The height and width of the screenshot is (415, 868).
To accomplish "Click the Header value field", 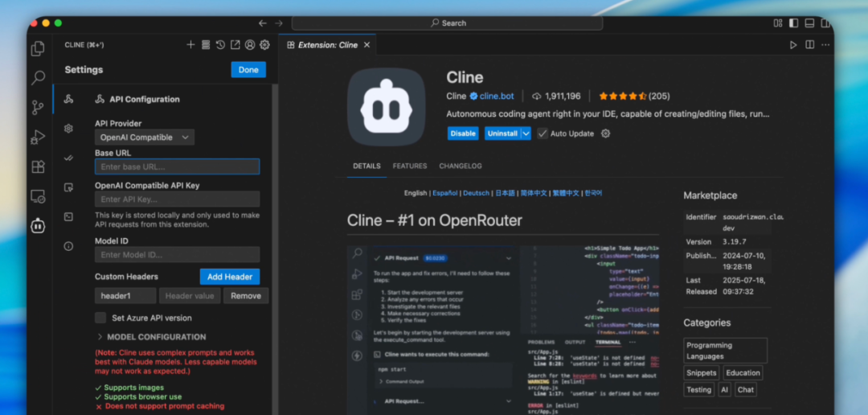I will pyautogui.click(x=190, y=296).
